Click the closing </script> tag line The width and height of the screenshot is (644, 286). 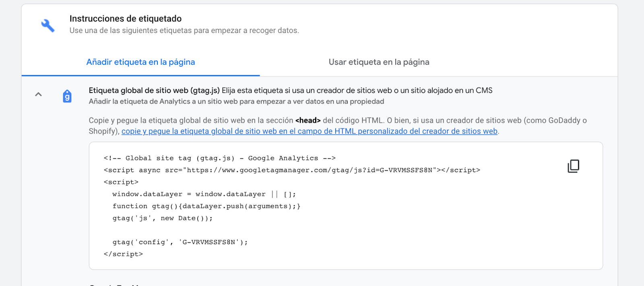point(123,254)
